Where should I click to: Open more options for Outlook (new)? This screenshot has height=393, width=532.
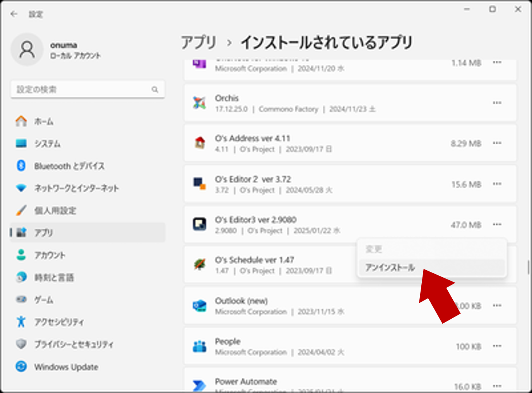click(497, 305)
